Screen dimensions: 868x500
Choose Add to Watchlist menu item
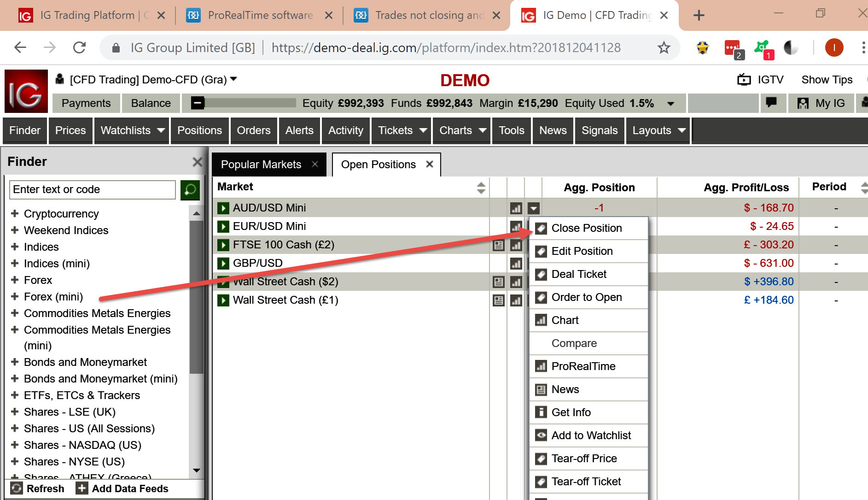pos(589,435)
